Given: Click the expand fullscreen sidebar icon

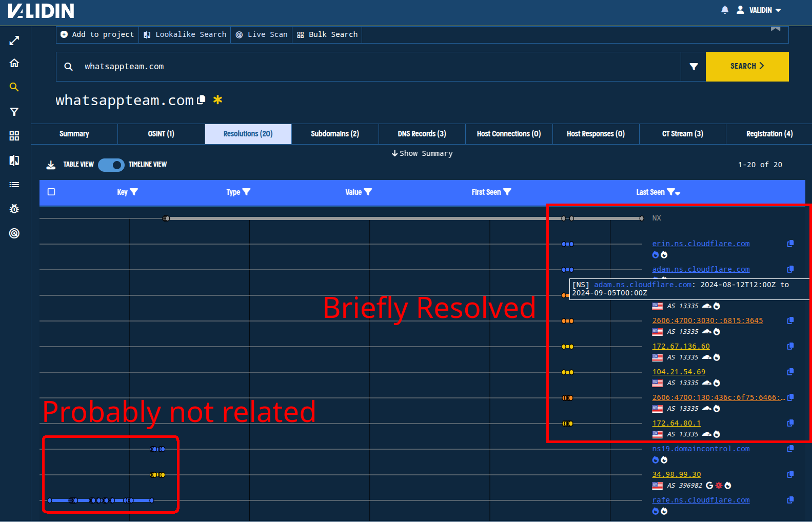Looking at the screenshot, I should tap(14, 41).
